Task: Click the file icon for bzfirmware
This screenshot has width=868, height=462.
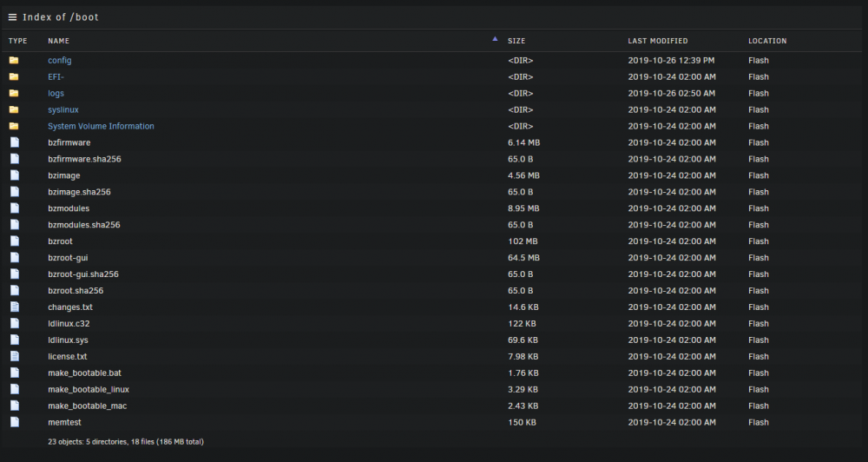Action: (15, 142)
